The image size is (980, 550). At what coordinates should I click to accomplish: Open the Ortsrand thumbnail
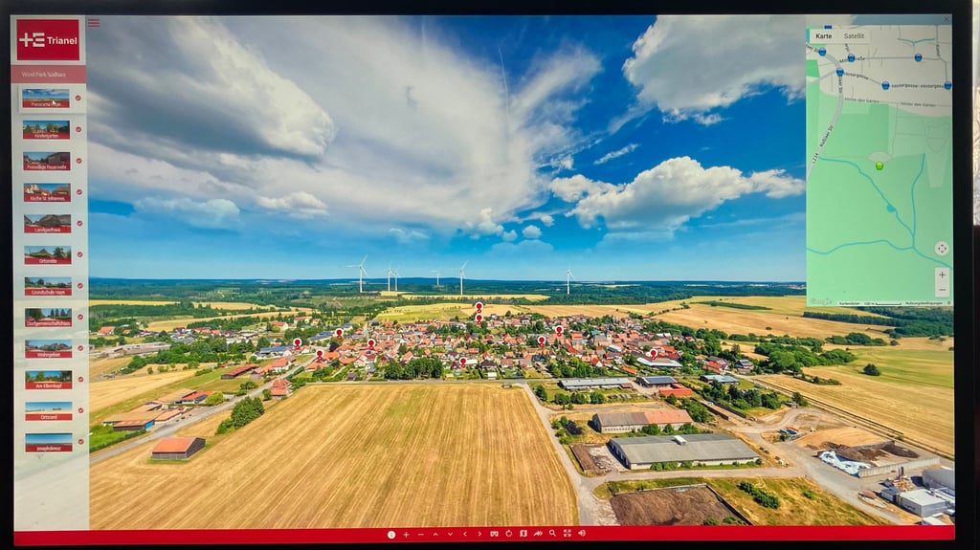coord(49,411)
